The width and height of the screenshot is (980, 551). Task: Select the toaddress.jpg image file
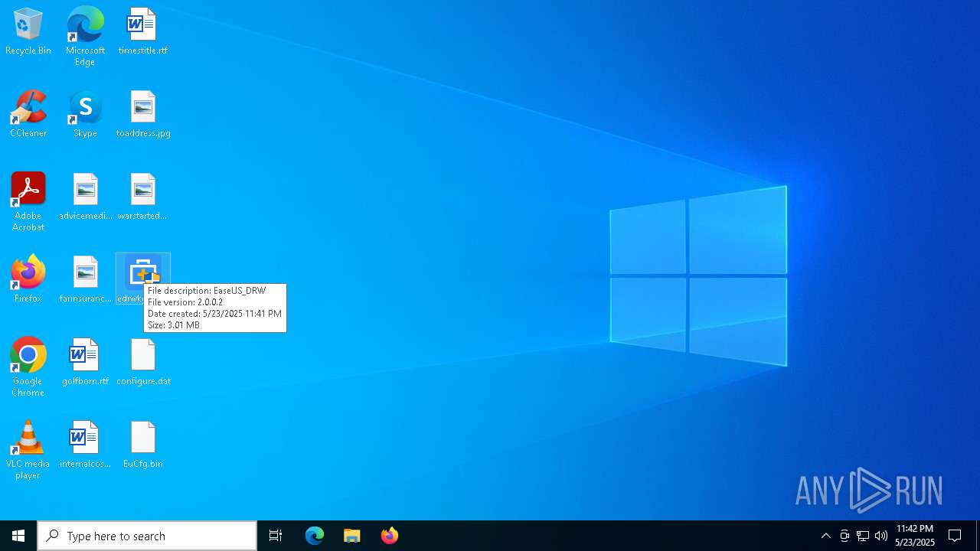tap(143, 114)
